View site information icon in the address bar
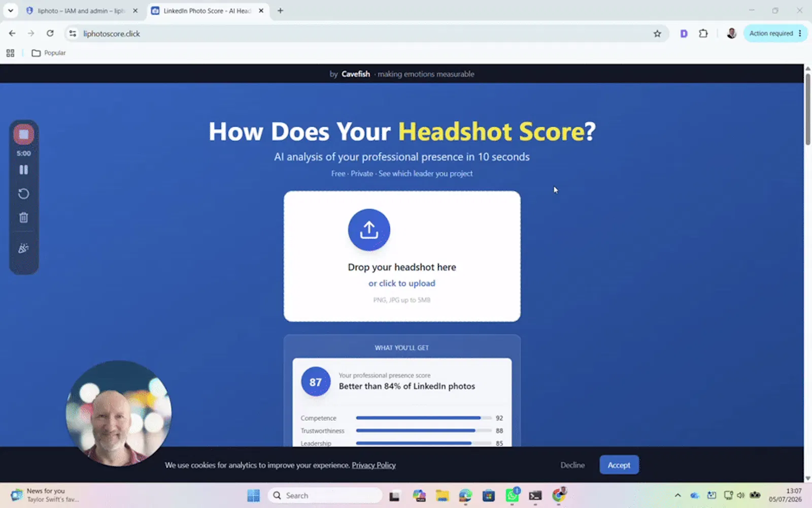The width and height of the screenshot is (812, 508). click(x=73, y=34)
